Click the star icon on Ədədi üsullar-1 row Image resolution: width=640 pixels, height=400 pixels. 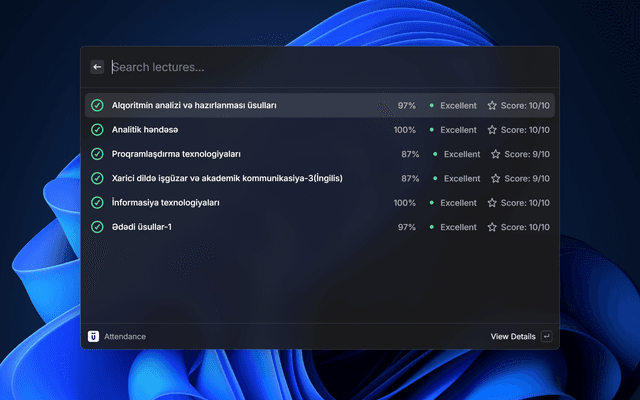[x=491, y=227]
